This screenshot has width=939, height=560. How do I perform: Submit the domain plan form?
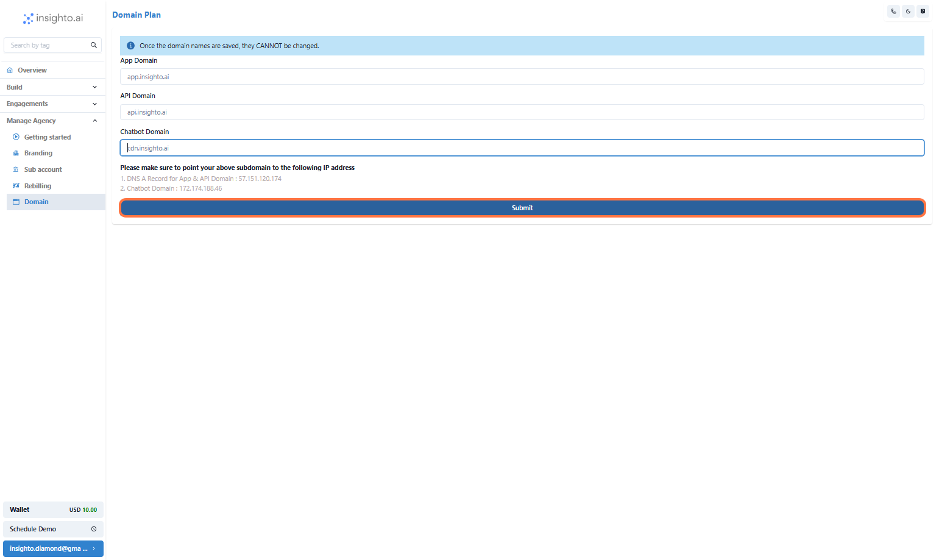coord(522,208)
